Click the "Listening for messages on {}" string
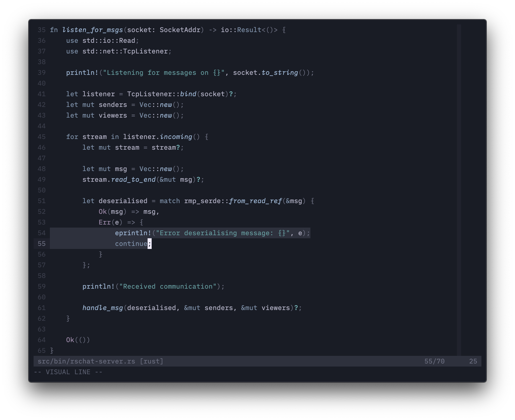The image size is (515, 420). click(x=164, y=73)
